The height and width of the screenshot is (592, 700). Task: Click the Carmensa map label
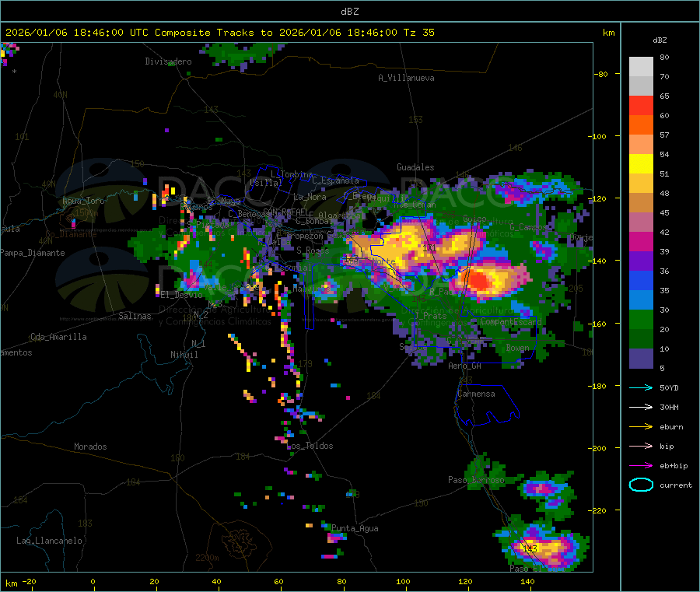coord(476,394)
